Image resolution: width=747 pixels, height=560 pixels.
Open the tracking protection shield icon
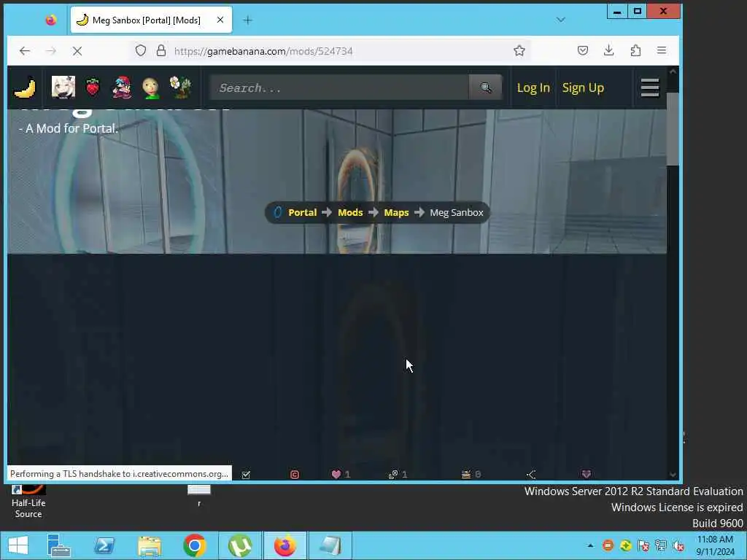[x=141, y=50]
